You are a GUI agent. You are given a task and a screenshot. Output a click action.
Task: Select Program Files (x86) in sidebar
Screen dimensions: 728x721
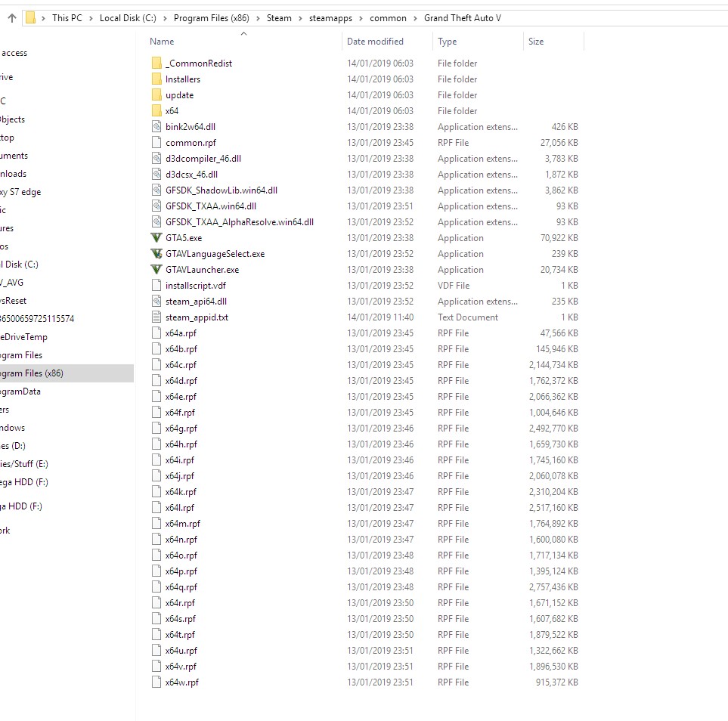[x=67, y=373]
